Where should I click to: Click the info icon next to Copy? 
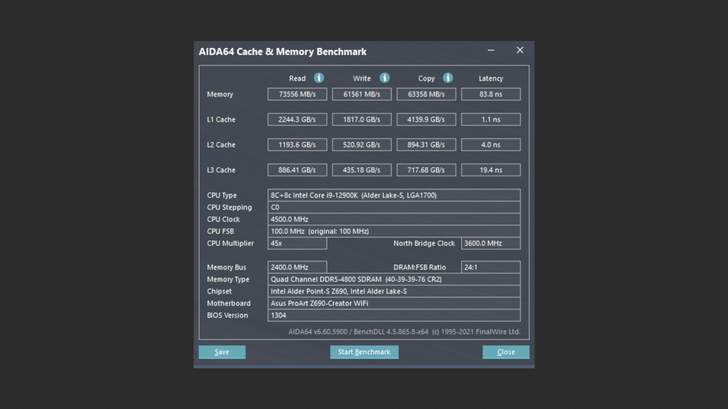pos(448,78)
